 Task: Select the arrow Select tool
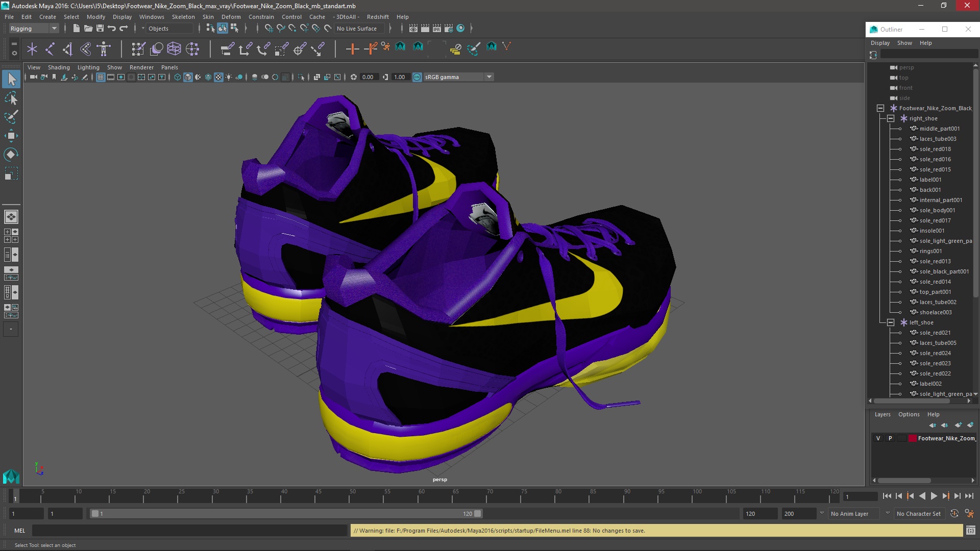coord(11,79)
